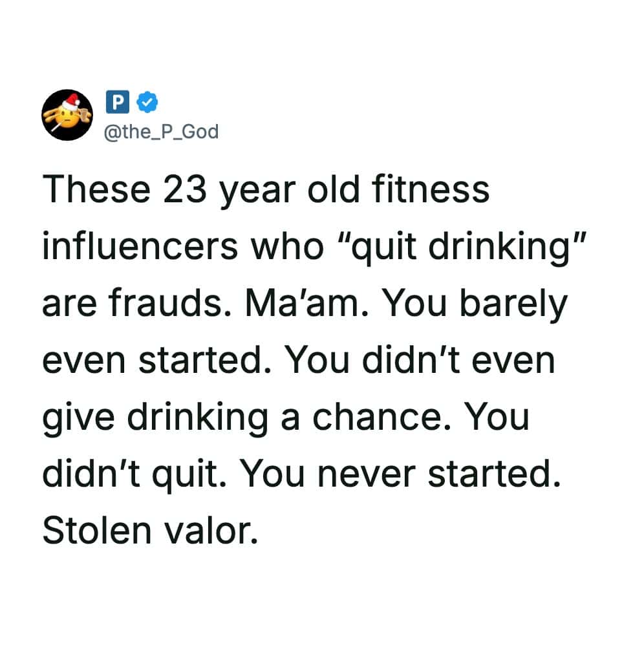644x645 pixels.
Task: Click "give drinking" in the fifth line
Action: click(x=155, y=417)
